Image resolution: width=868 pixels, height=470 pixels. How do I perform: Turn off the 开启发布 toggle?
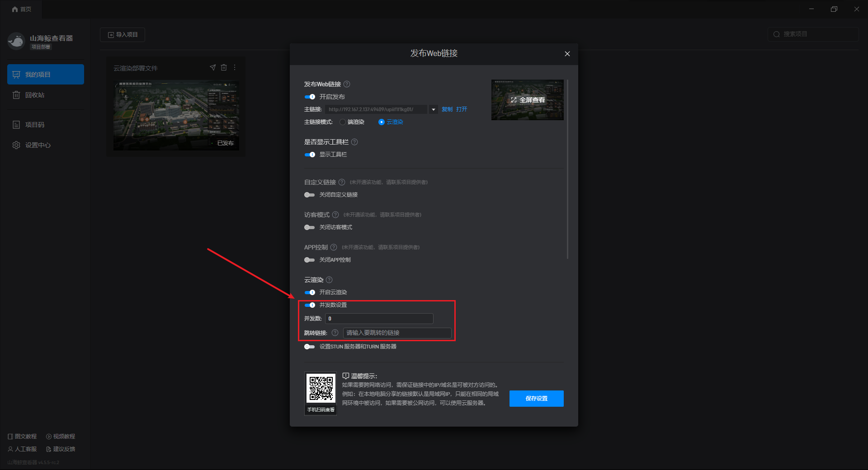[310, 97]
